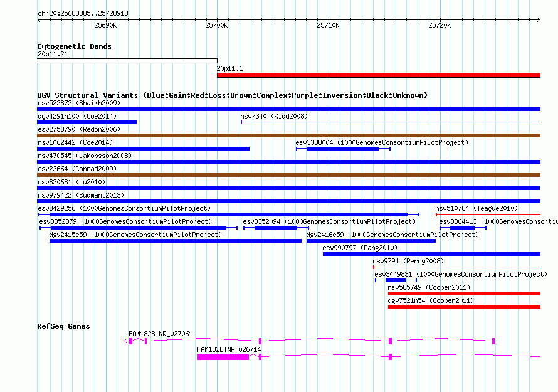Select the blue dgv2415e59 gain bar
558x392 pixels.
(x=176, y=241)
